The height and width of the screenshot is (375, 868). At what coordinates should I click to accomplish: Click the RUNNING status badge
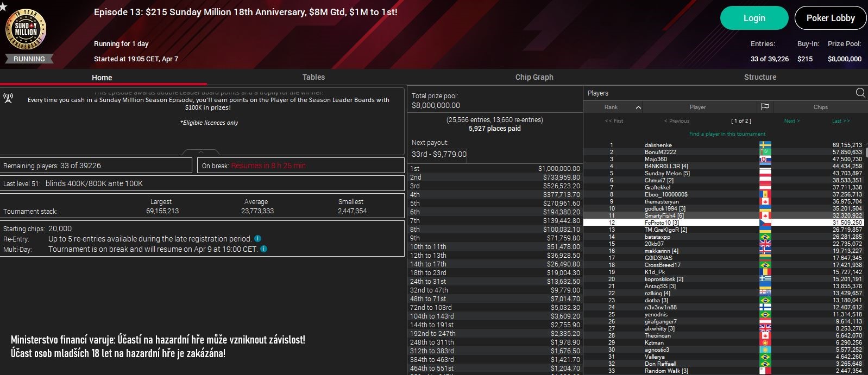(29, 59)
